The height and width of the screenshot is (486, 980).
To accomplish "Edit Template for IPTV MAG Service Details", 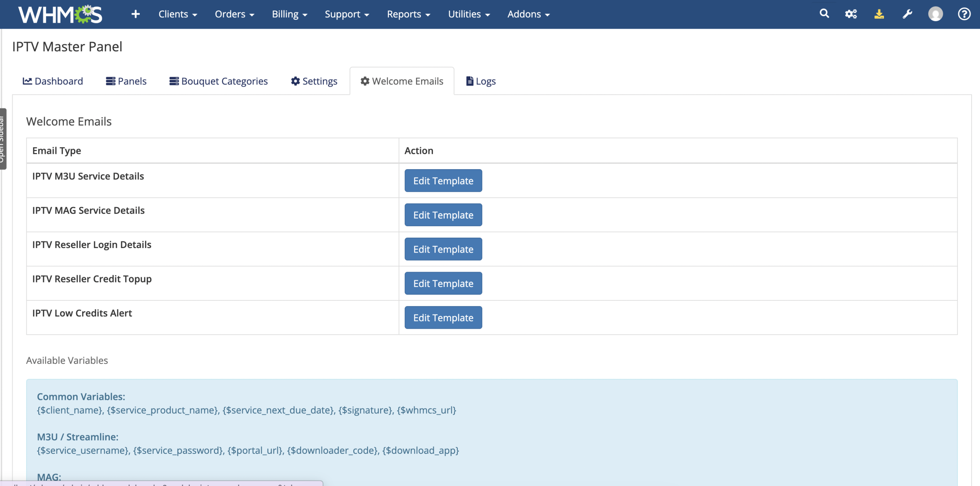I will pos(443,215).
